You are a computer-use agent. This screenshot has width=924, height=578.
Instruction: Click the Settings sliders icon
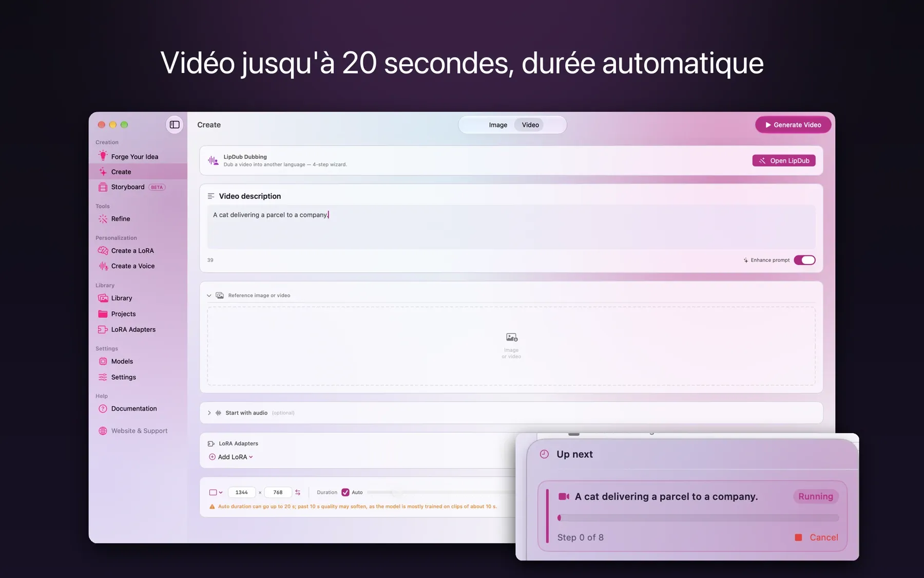(103, 377)
